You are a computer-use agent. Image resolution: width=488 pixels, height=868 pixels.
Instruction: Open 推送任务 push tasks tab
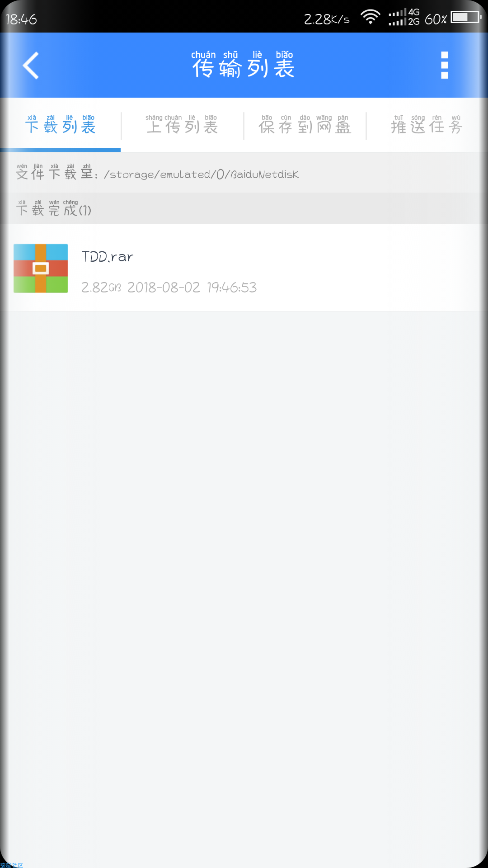coord(427,125)
